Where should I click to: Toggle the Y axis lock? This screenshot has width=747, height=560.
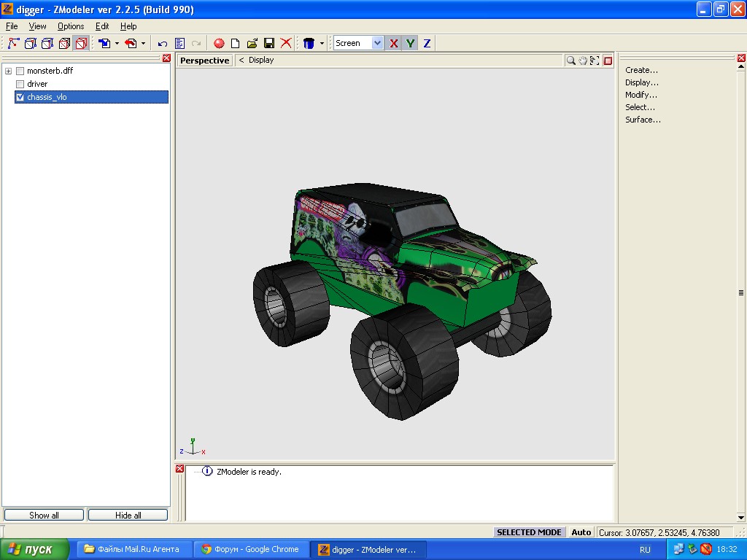(410, 43)
